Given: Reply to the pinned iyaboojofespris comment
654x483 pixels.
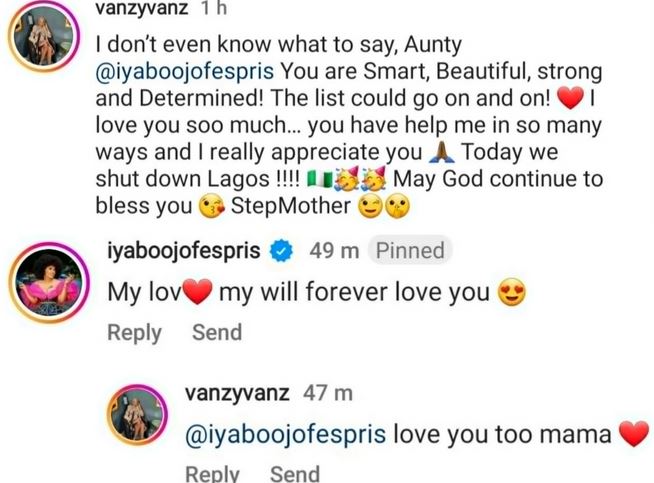Looking at the screenshot, I should (134, 331).
